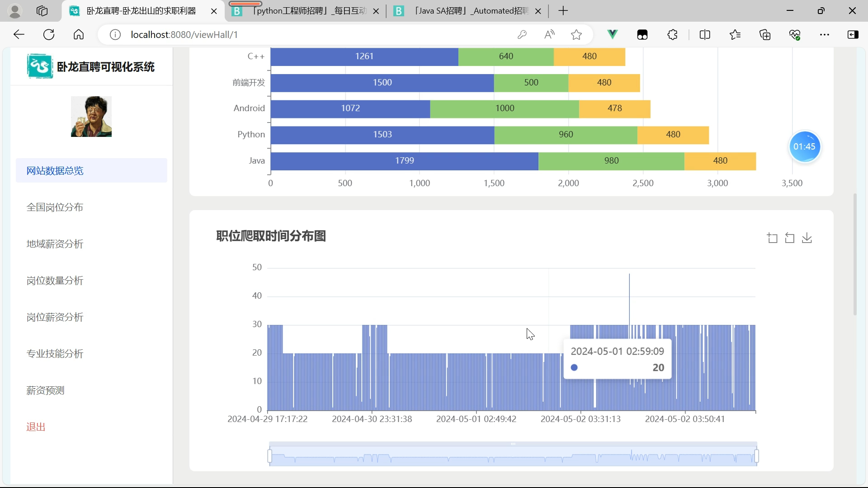Open the Favorites list icon
The image size is (868, 488).
[735, 35]
